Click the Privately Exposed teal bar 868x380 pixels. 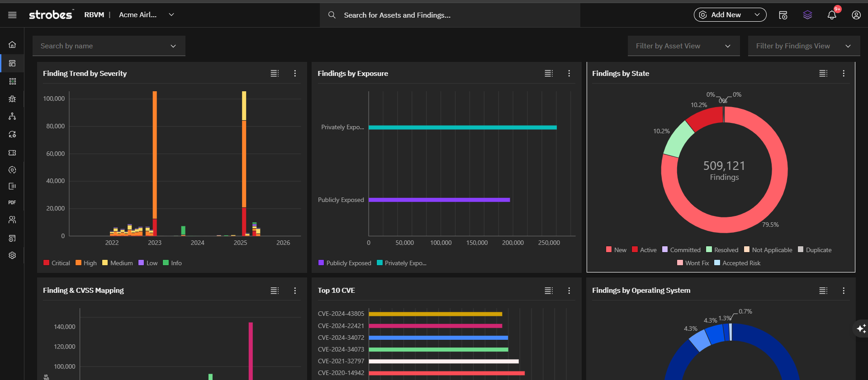463,127
